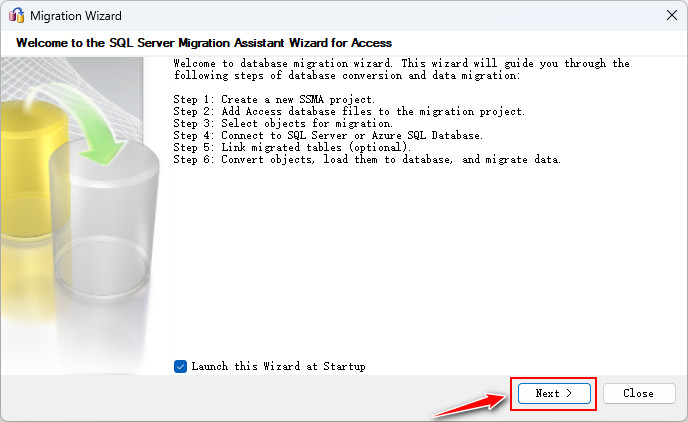
Task: Click the Close button
Action: (639, 393)
